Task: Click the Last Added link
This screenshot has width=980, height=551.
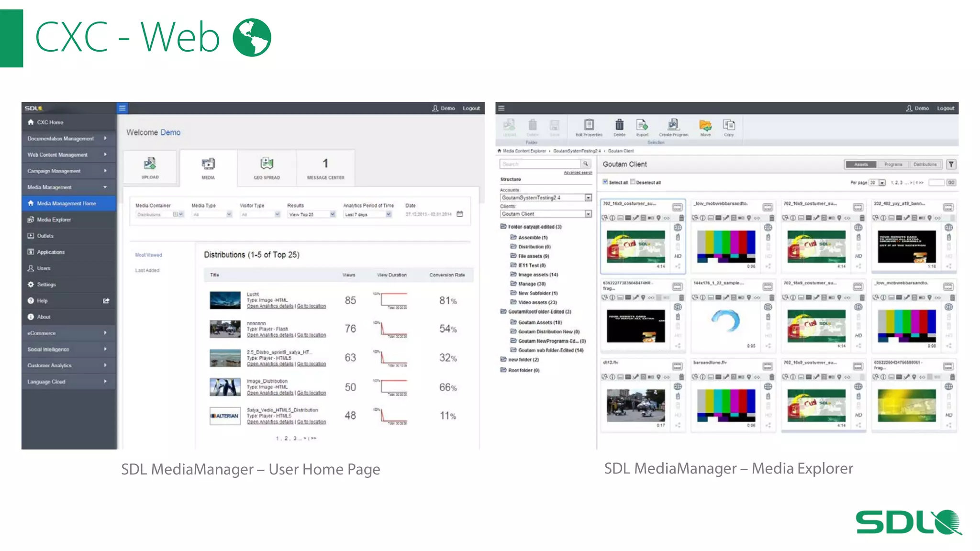Action: tap(147, 270)
